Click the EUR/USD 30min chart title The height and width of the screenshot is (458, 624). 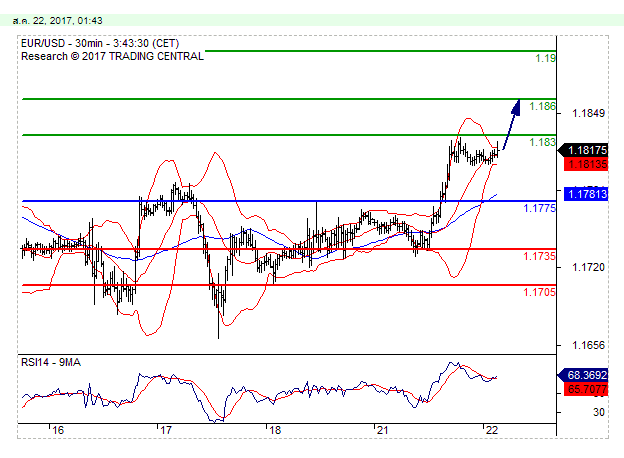[x=92, y=43]
